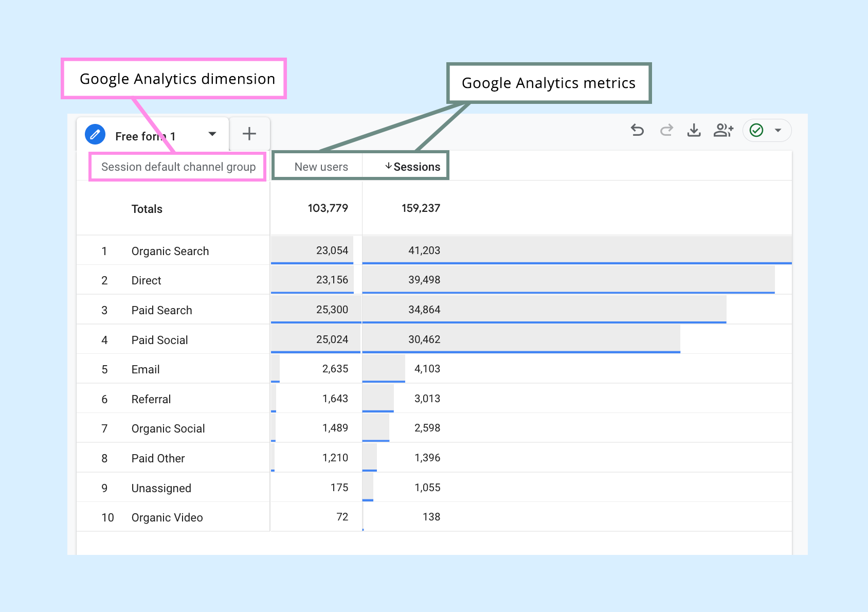Click the Email channel label
Image resolution: width=868 pixels, height=612 pixels.
pyautogui.click(x=145, y=369)
